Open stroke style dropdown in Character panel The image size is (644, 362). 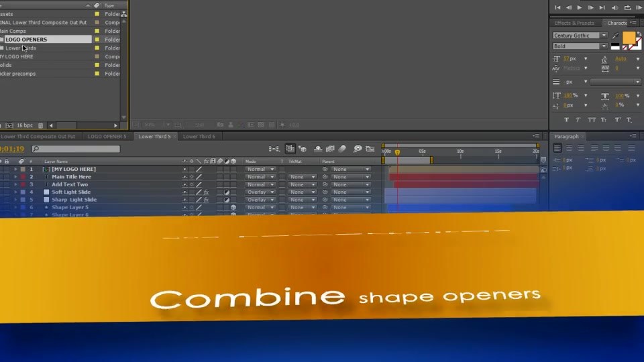point(615,82)
